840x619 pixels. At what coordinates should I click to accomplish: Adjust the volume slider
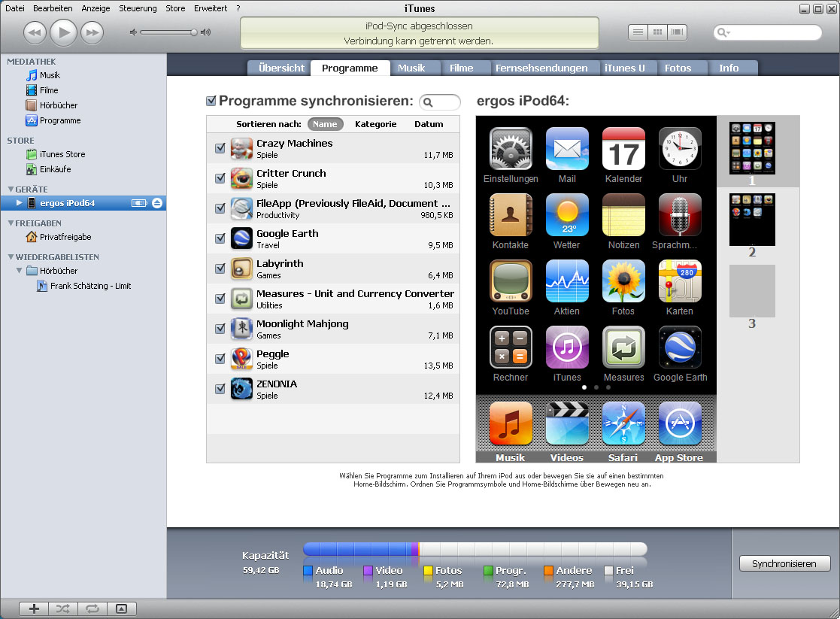168,32
